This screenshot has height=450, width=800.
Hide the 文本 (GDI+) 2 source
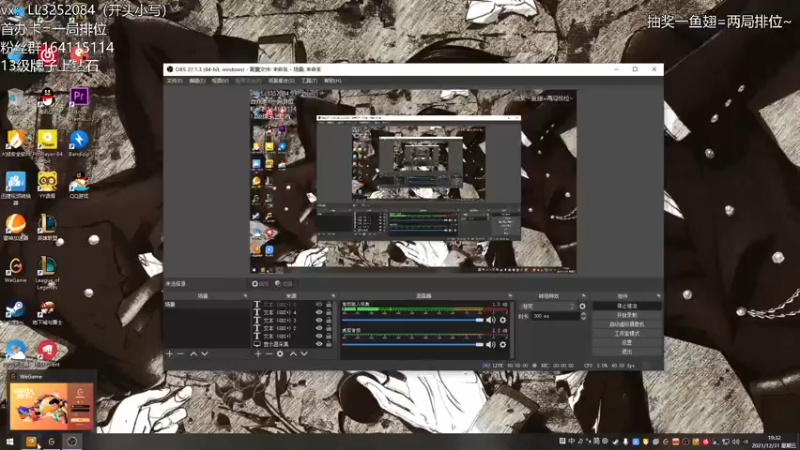point(319,328)
